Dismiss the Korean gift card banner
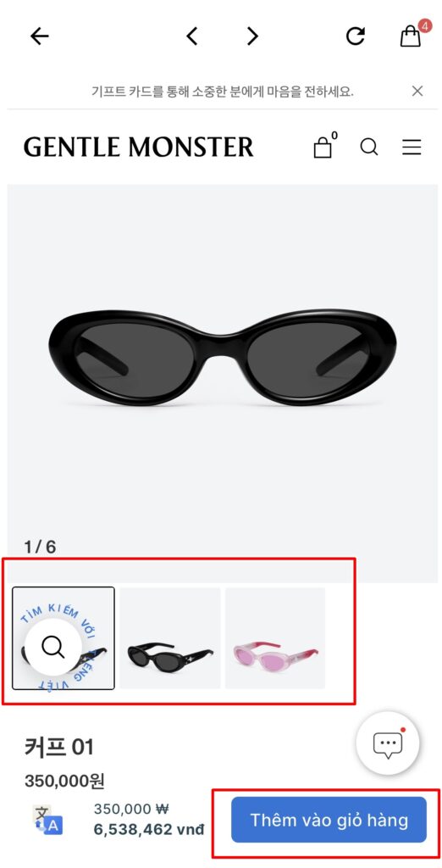442x868 pixels. pyautogui.click(x=417, y=91)
